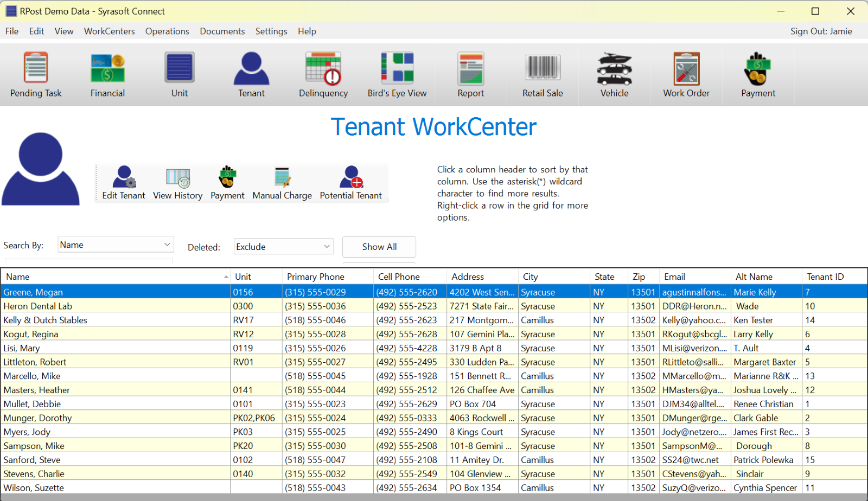Image resolution: width=868 pixels, height=501 pixels.
Task: Open the Pending Task workcenter icon
Action: [x=36, y=75]
